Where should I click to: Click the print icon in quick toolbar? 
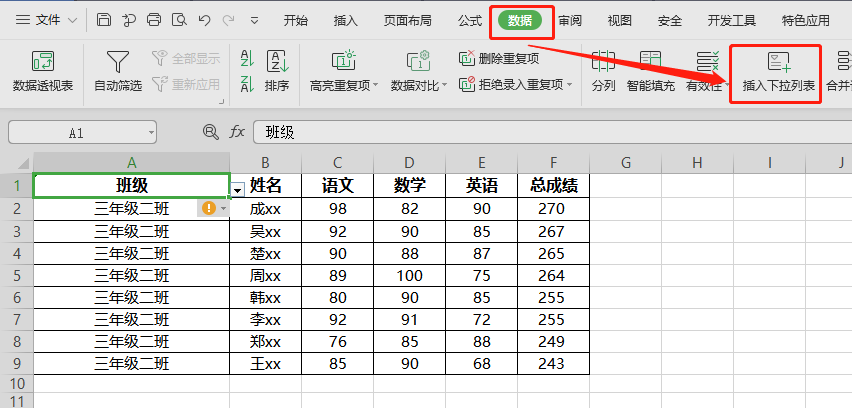click(x=153, y=20)
